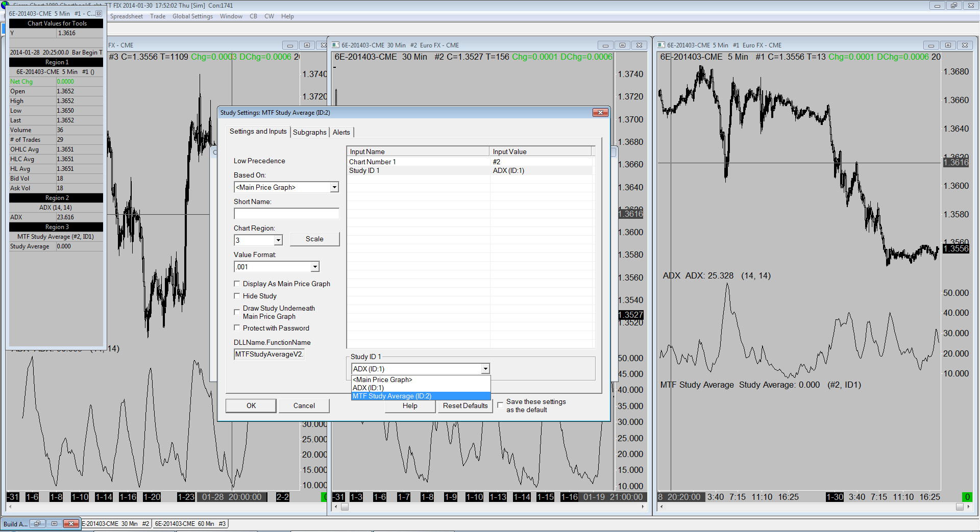Open the Based On dropdown
This screenshot has width=980, height=532.
(334, 188)
